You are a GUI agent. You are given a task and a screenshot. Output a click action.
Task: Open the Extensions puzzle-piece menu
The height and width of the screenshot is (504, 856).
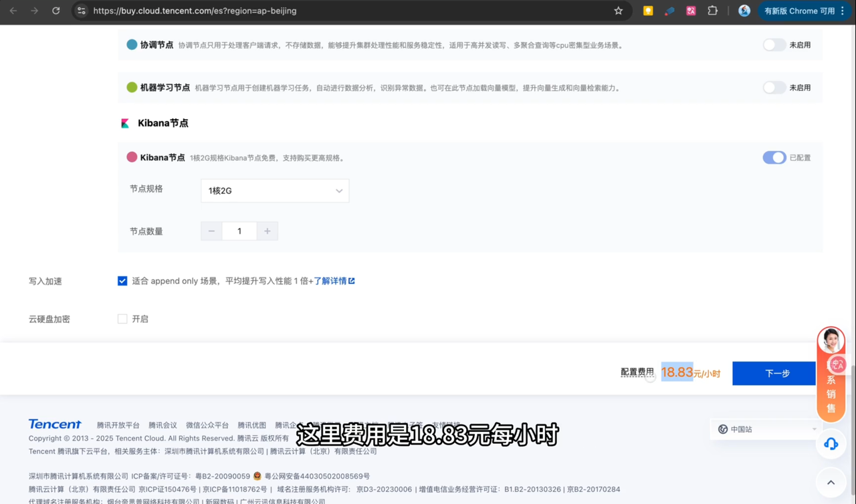[713, 11]
